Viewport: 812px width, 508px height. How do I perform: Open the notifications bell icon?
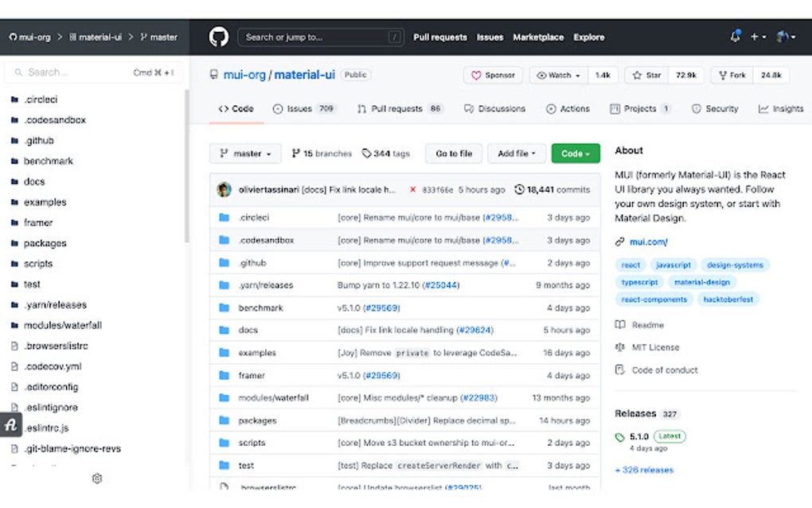coord(735,37)
